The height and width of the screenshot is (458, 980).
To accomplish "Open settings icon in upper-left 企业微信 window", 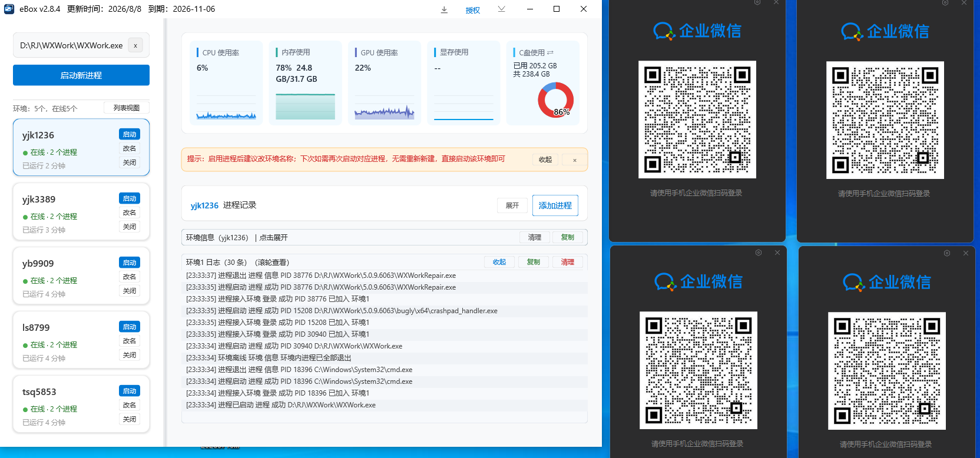I will (757, 2).
